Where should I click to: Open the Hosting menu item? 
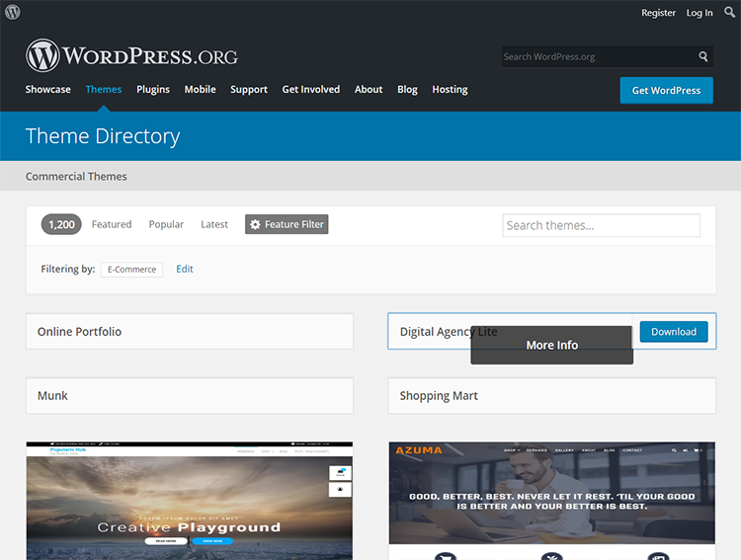point(450,89)
